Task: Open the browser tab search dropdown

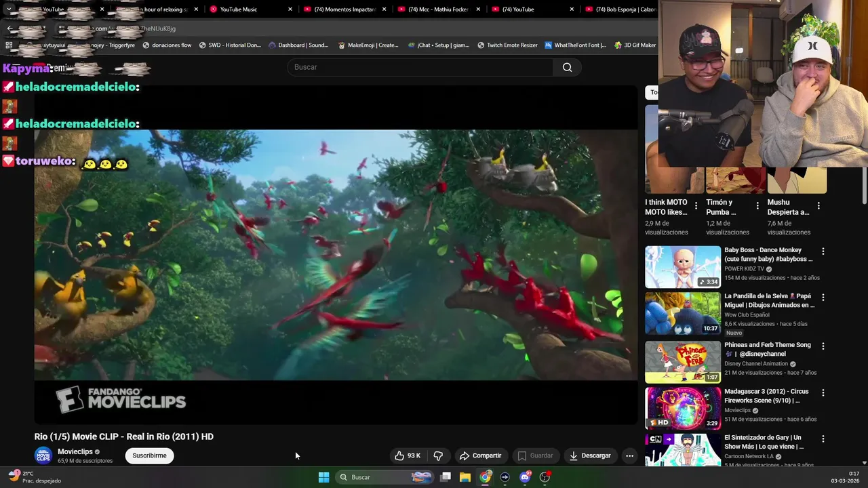Action: coord(9,9)
